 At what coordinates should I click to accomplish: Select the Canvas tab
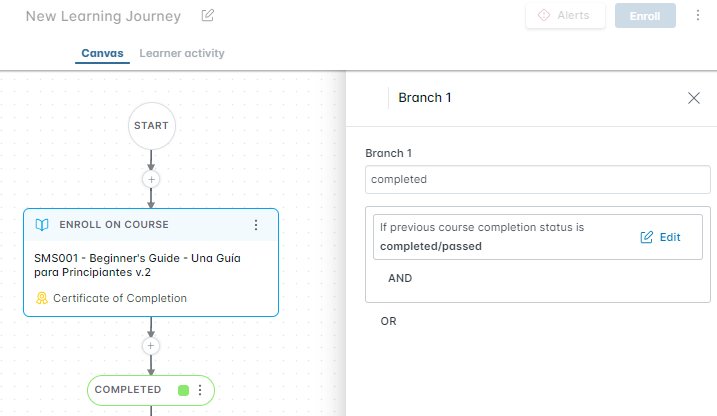pos(102,53)
